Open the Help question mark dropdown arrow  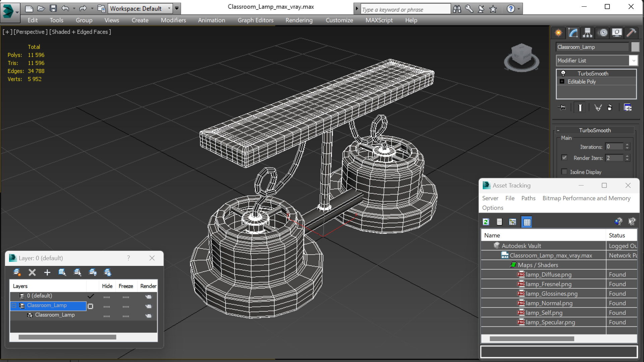click(519, 9)
